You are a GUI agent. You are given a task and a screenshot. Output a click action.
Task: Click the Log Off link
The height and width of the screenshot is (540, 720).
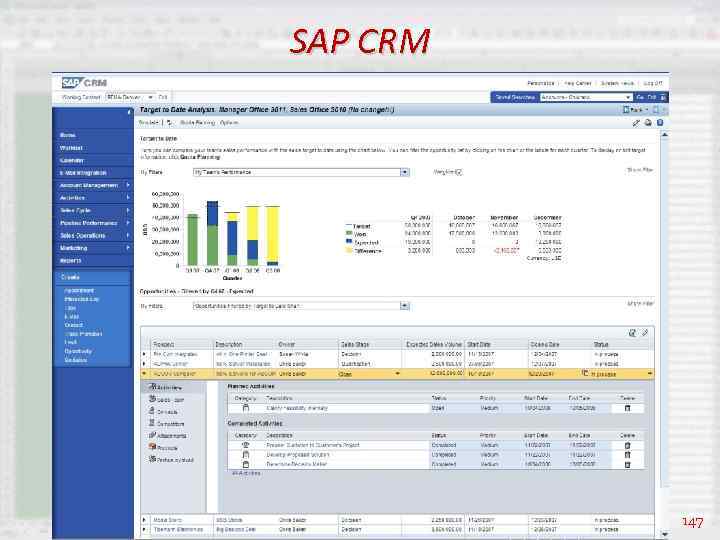point(652,83)
